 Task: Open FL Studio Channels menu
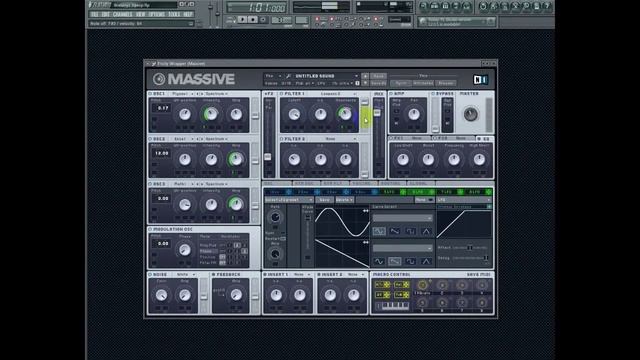tap(122, 14)
